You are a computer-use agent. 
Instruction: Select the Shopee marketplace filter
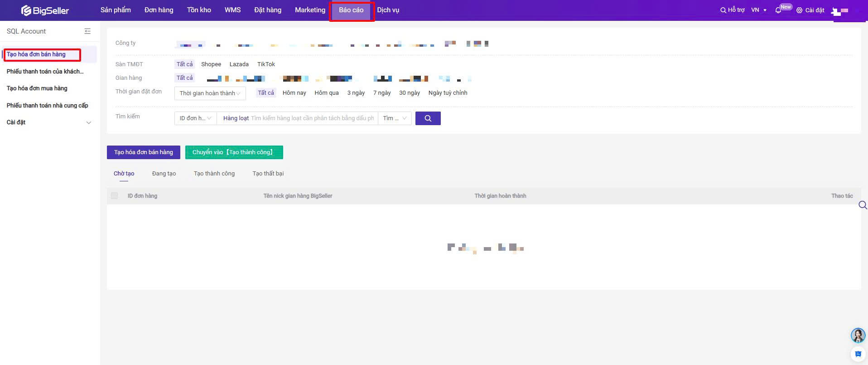[211, 64]
